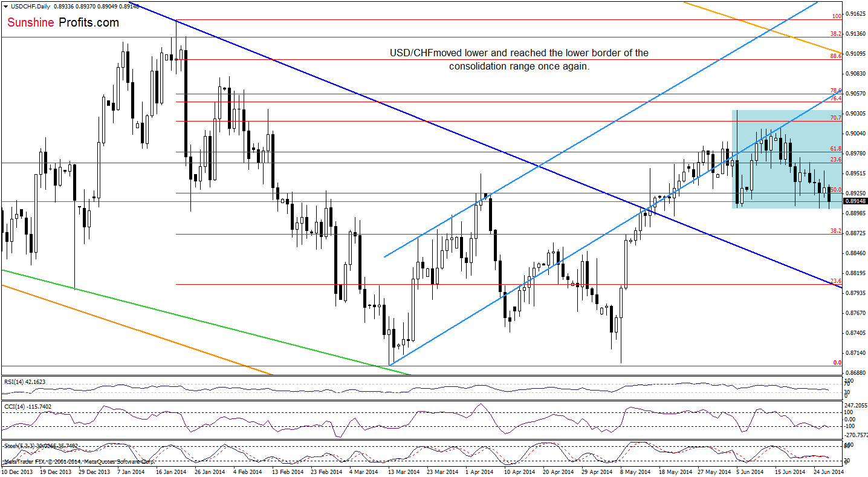Click the 0.89250 price axis label

(855, 193)
